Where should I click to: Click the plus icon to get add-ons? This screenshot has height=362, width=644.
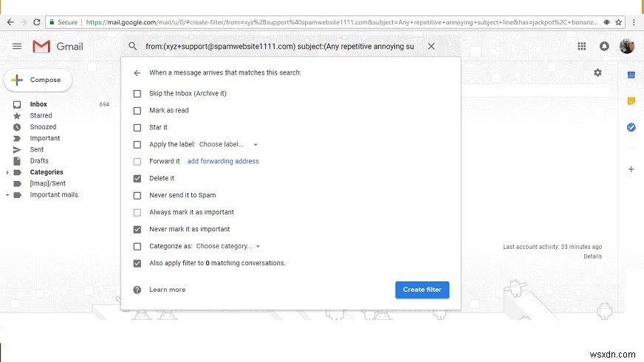point(631,169)
